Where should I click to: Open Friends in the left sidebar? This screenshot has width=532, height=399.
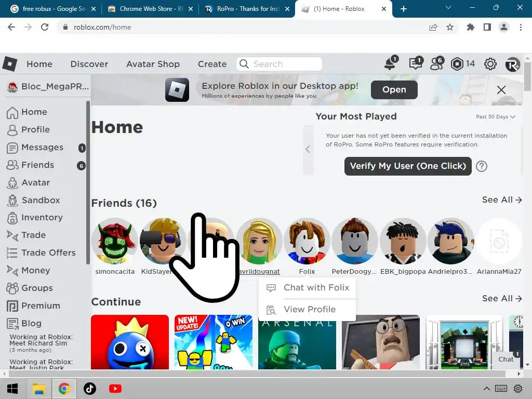click(x=31, y=165)
